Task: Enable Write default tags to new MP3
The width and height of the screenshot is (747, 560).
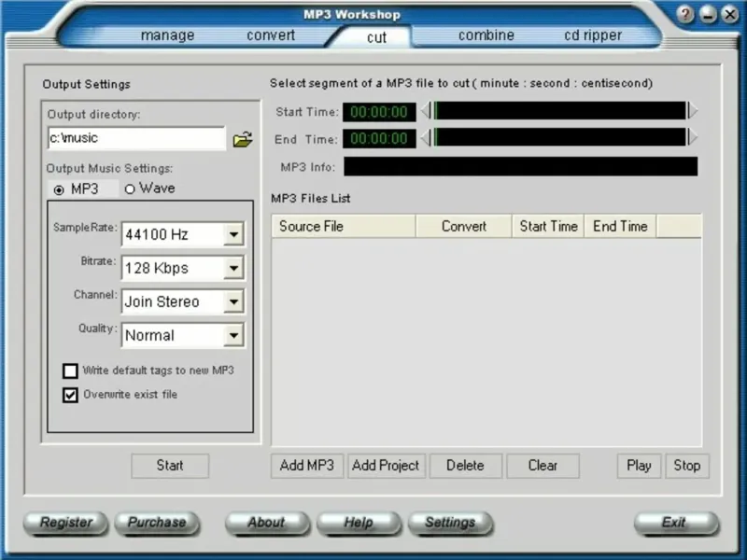Action: pos(70,371)
